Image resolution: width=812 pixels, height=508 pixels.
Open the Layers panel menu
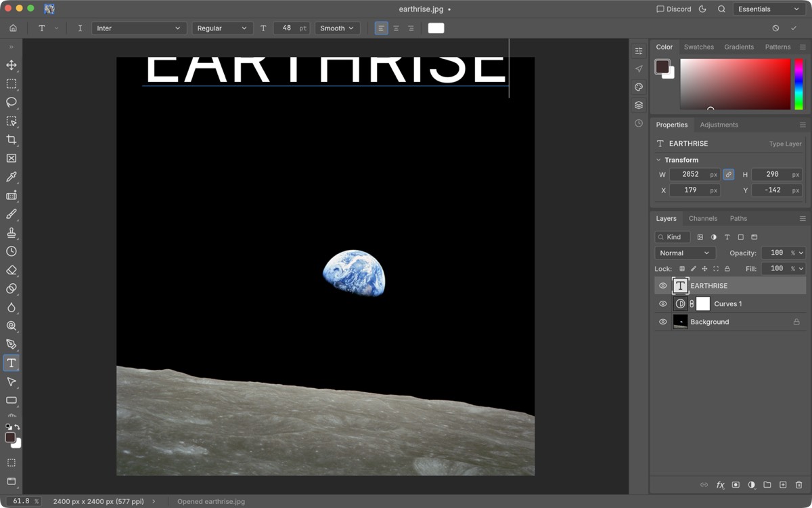click(803, 219)
